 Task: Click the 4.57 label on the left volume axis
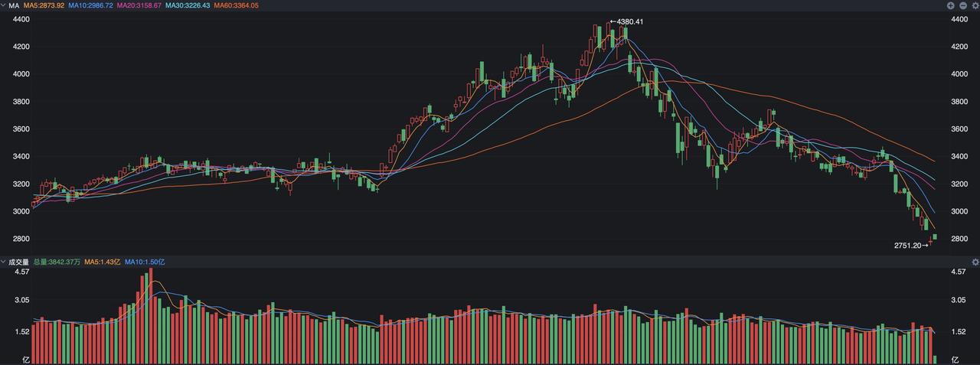pos(21,272)
